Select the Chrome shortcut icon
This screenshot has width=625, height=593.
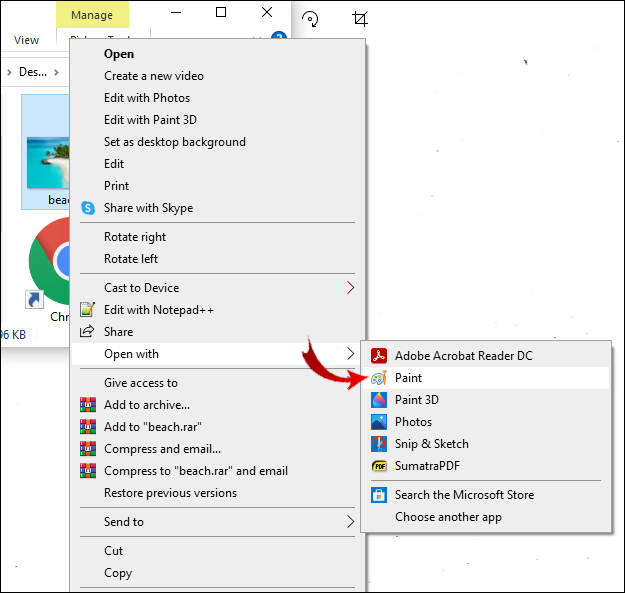(x=49, y=261)
